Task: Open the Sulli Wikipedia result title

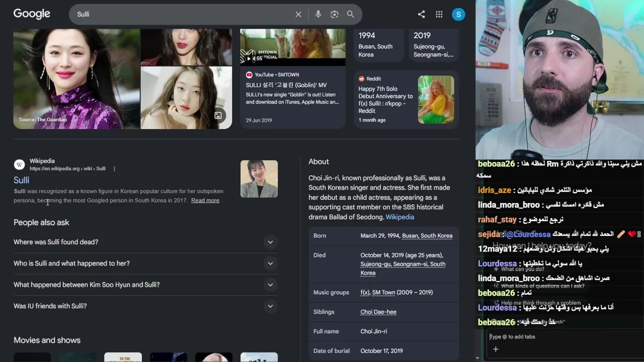Action: (x=21, y=180)
